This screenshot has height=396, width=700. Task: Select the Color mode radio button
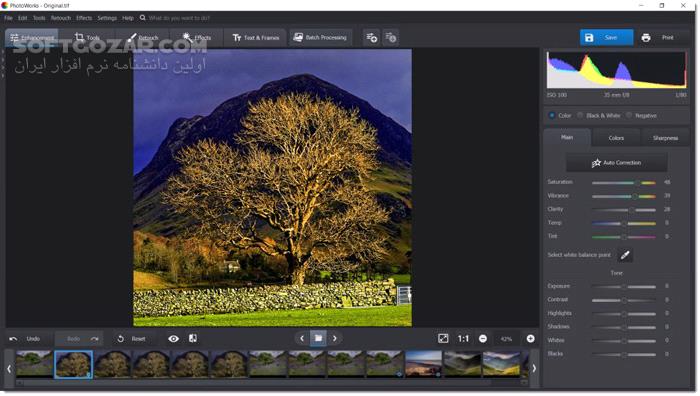click(x=552, y=115)
